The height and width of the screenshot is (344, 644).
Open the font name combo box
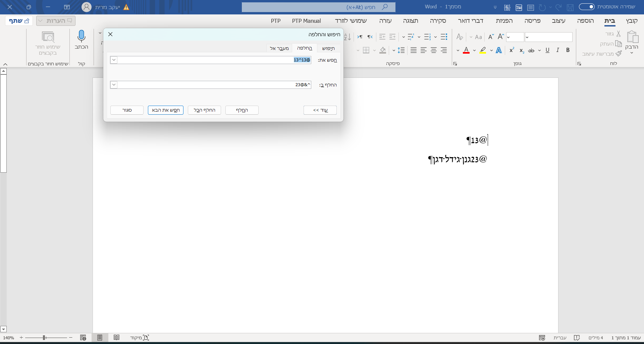549,37
